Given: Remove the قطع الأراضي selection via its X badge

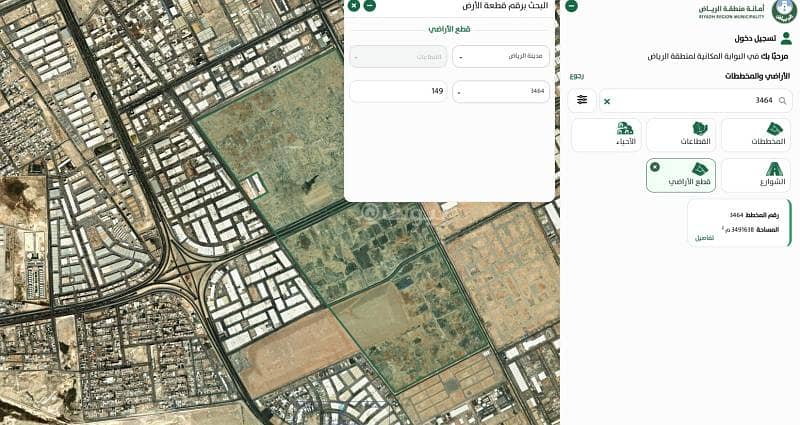Looking at the screenshot, I should (655, 167).
